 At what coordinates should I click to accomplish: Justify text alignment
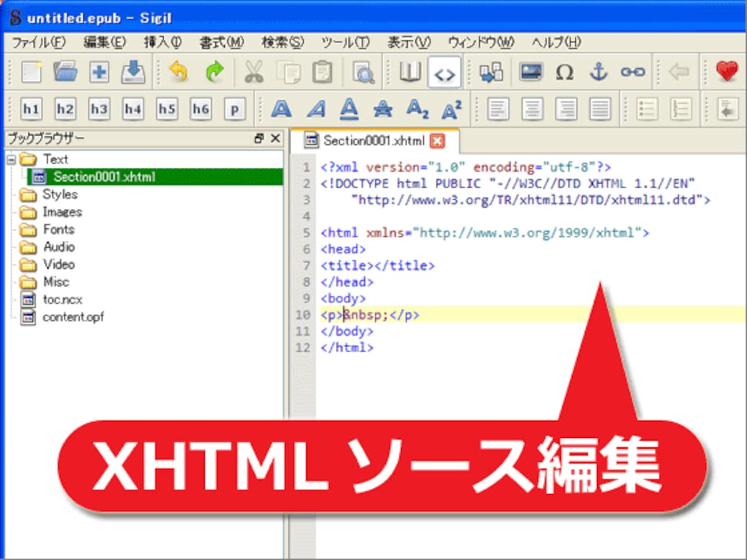point(600,110)
